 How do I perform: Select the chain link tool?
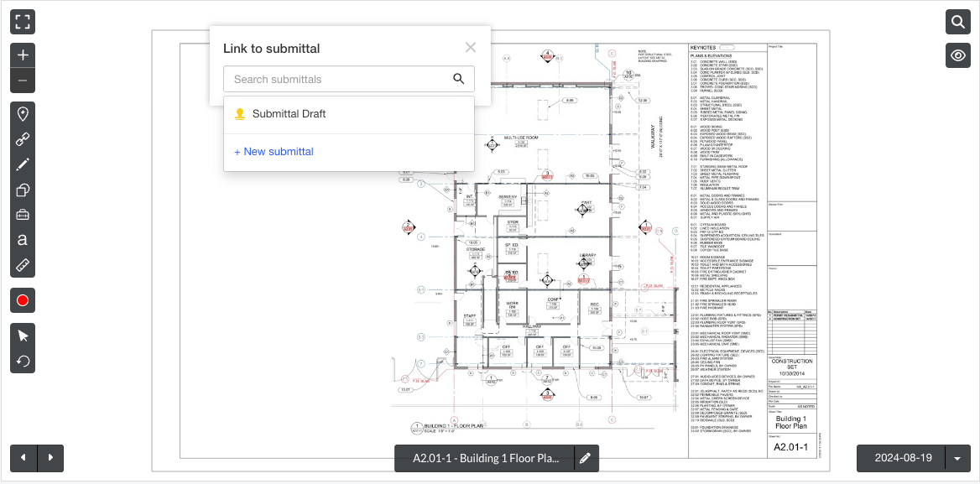[23, 139]
